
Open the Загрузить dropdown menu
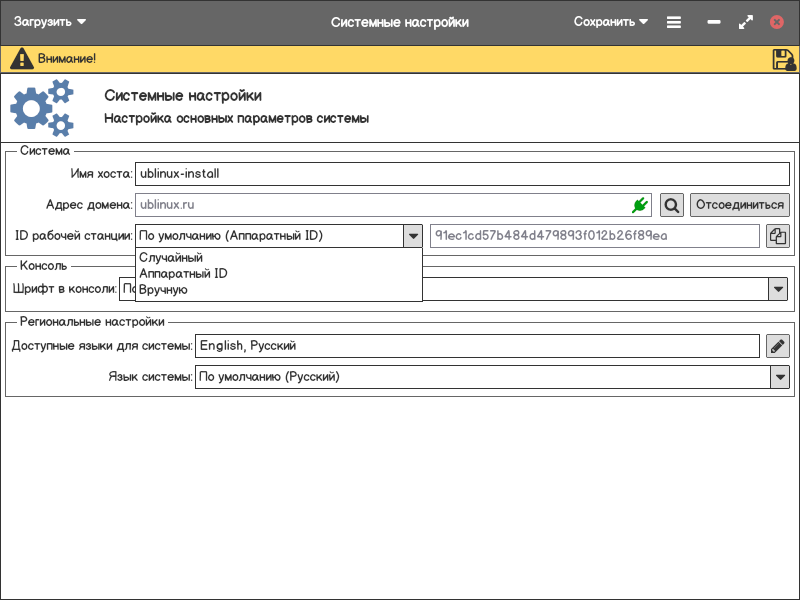point(50,22)
